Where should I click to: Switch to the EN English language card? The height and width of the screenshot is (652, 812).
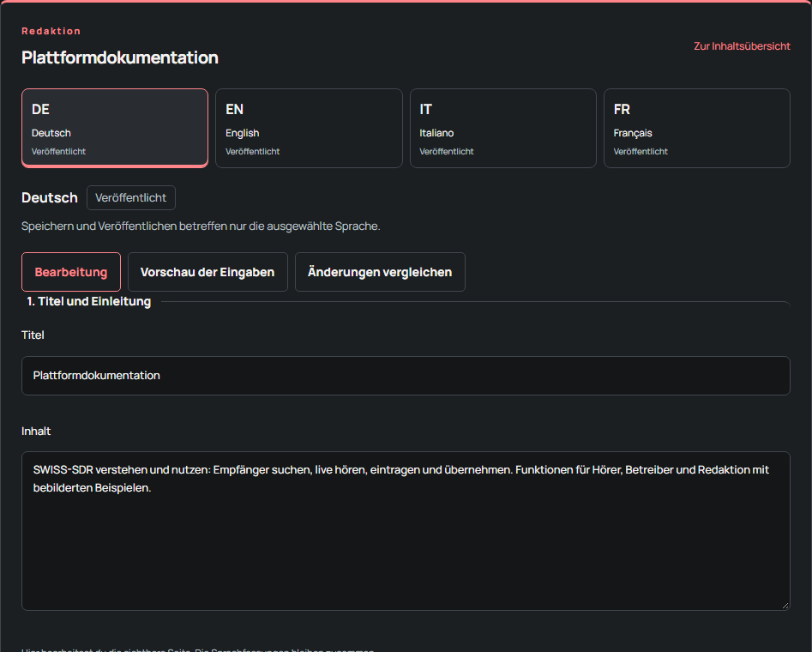309,128
